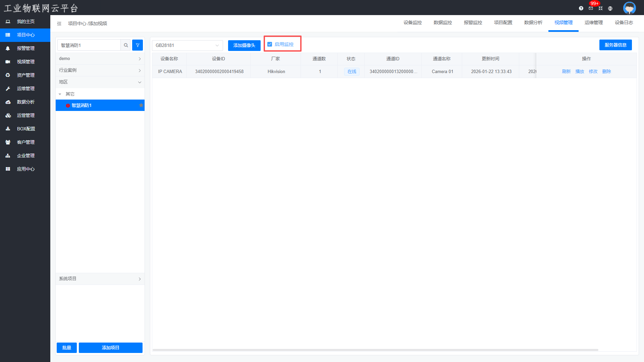Click the language globe icon
This screenshot has height=362, width=644.
click(610, 8)
